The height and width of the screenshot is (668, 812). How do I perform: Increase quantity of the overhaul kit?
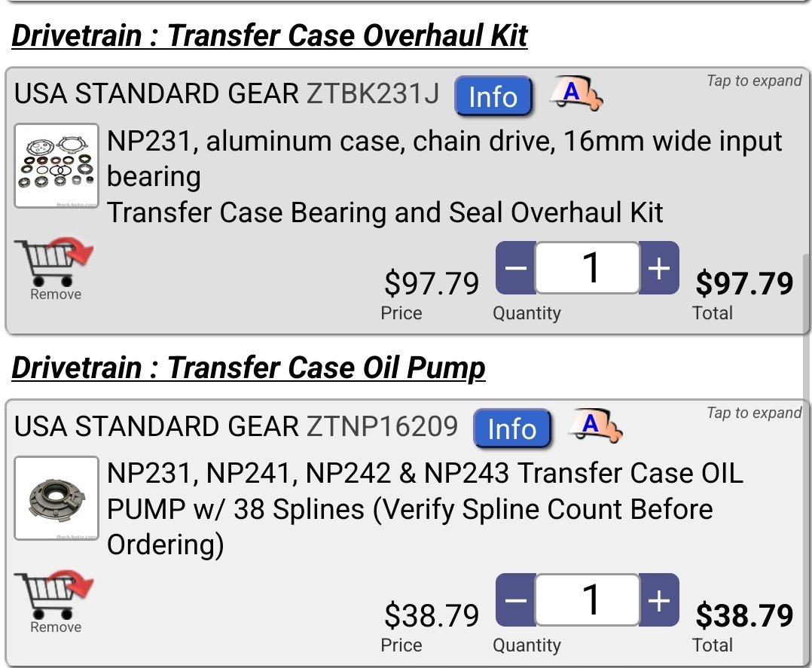tap(659, 269)
